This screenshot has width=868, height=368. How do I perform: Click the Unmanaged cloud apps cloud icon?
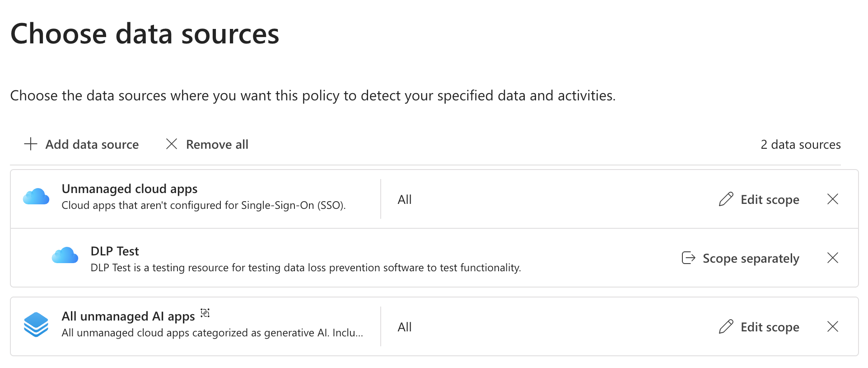(36, 196)
